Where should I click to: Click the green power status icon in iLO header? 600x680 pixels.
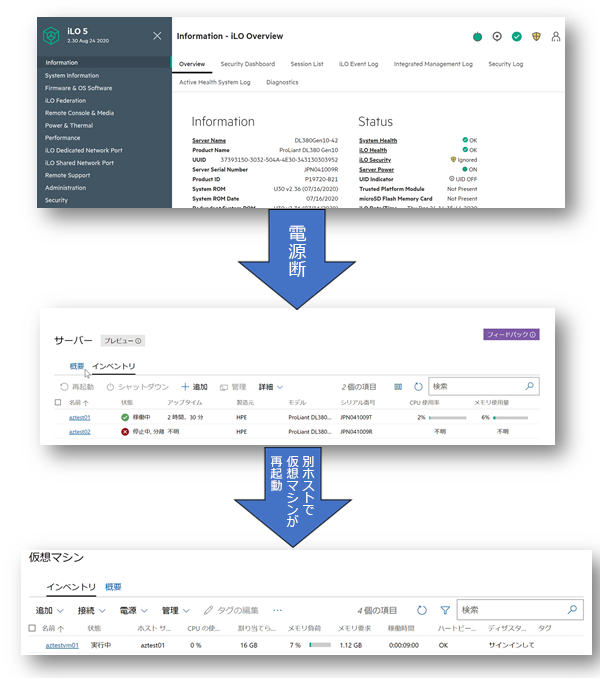[477, 37]
